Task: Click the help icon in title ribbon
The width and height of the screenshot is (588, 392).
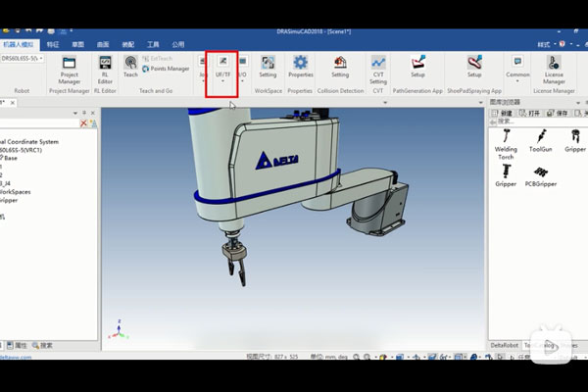Action: click(563, 44)
